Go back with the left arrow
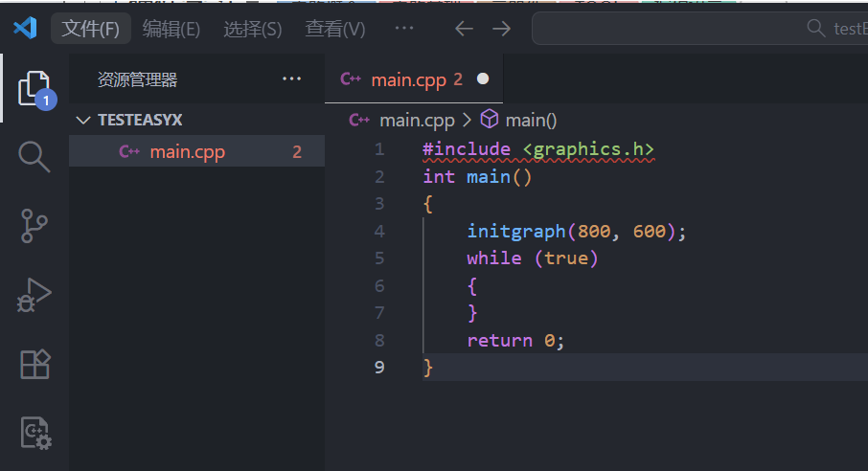The height and width of the screenshot is (471, 868). tap(464, 28)
